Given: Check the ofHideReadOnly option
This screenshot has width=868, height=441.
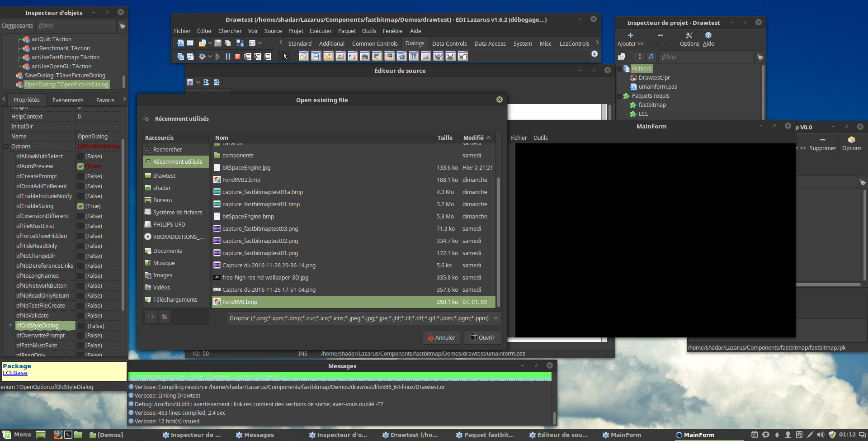Looking at the screenshot, I should coord(80,246).
